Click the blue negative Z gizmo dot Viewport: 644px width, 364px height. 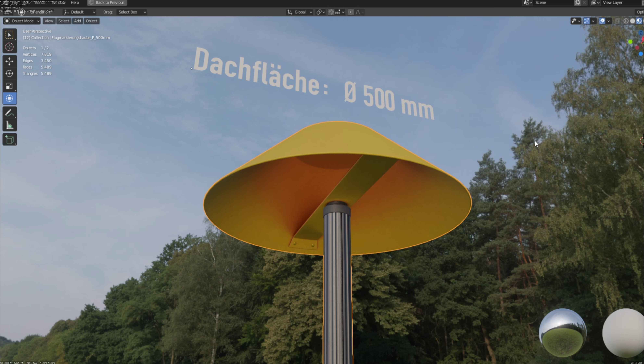(640, 54)
